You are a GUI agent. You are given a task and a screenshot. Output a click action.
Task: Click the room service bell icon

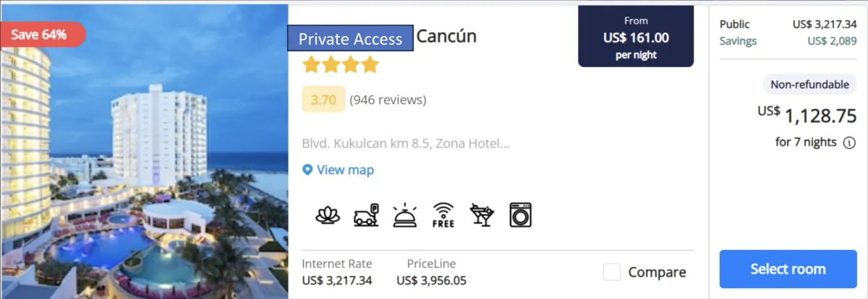[x=405, y=214]
